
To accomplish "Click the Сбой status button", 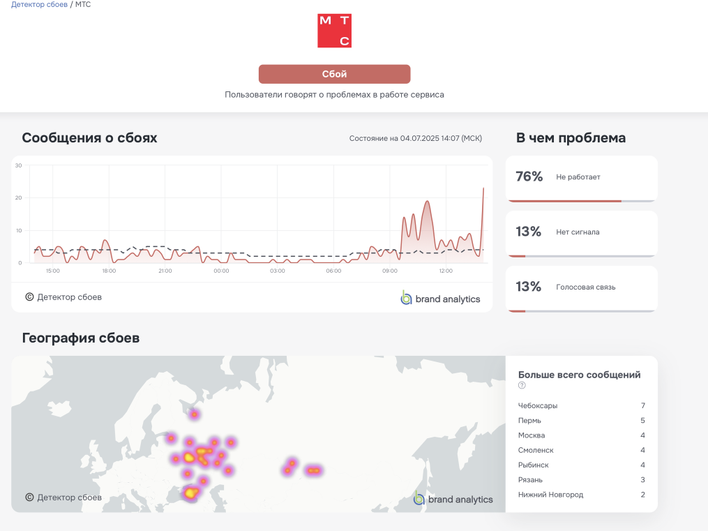I will click(335, 74).
